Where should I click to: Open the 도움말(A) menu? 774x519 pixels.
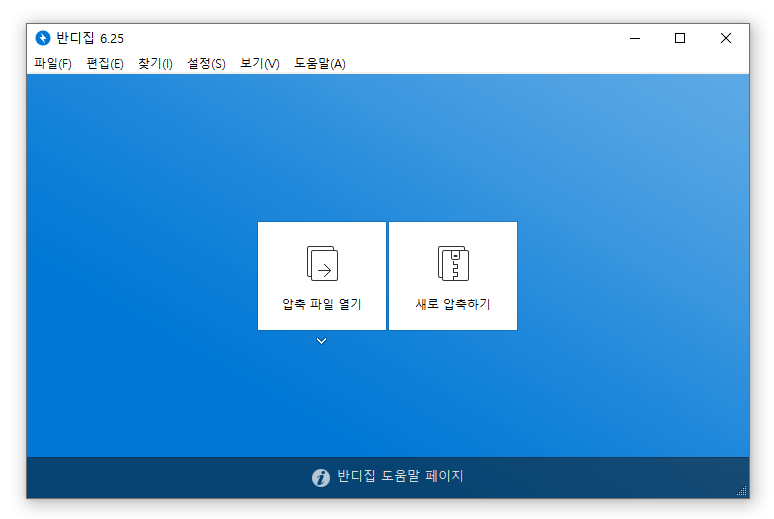(x=320, y=64)
